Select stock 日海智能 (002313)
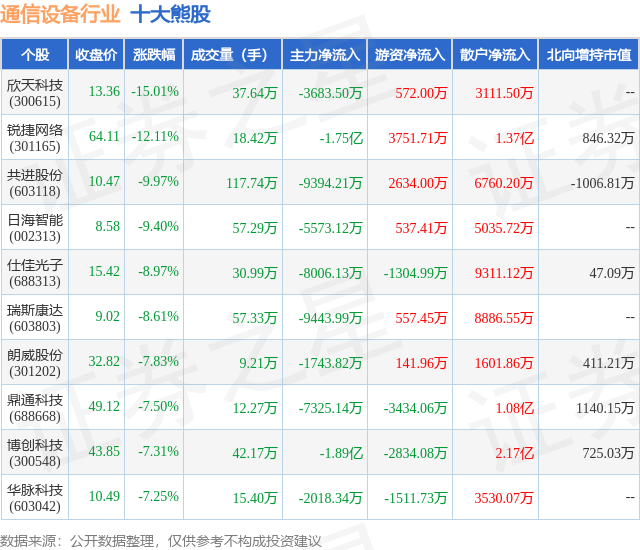Screen dimensions: 640x550 (x=35, y=228)
